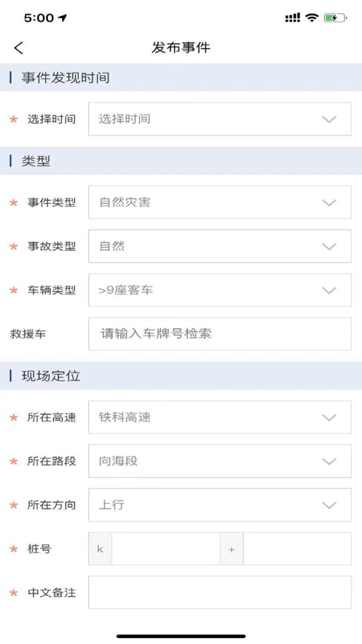Tap the Wi-Fi status icon
The width and height of the screenshot is (362, 644).
312,18
